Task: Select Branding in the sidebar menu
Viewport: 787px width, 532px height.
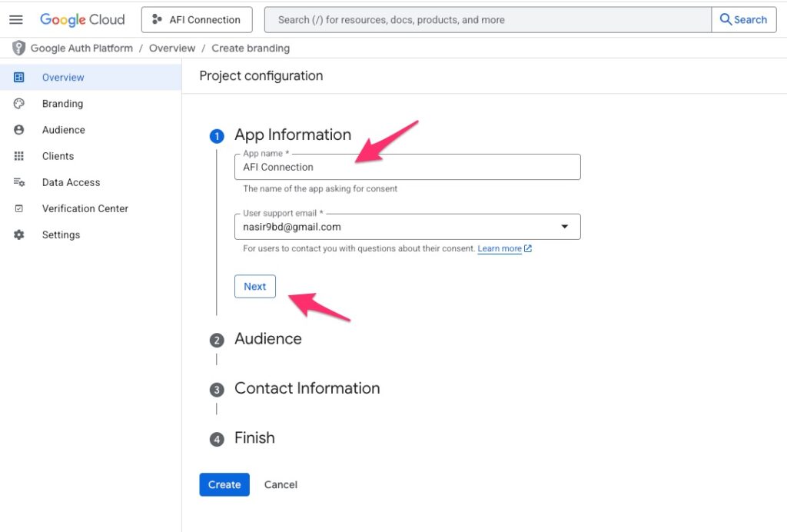Action: tap(62, 104)
